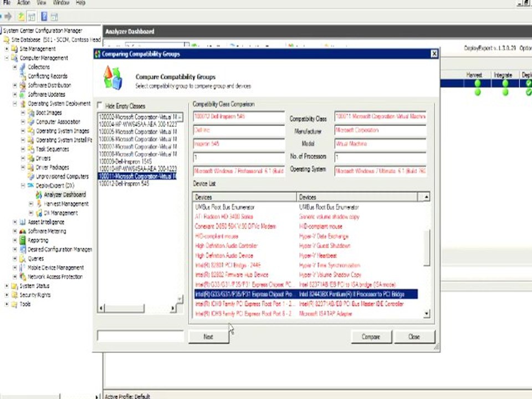
Task: Click the right Manufacturer field Microsoft Corporation
Action: [380, 130]
